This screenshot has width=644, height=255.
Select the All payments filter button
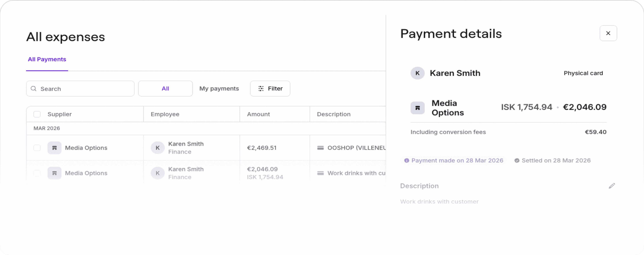point(165,89)
